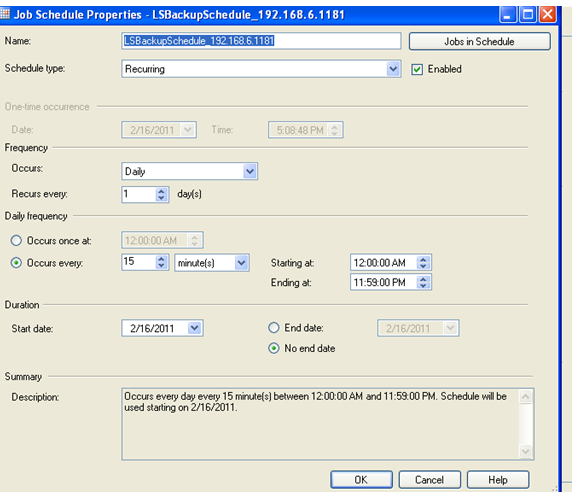
Task: Minimize the Job Schedule Properties window
Action: [x=508, y=15]
